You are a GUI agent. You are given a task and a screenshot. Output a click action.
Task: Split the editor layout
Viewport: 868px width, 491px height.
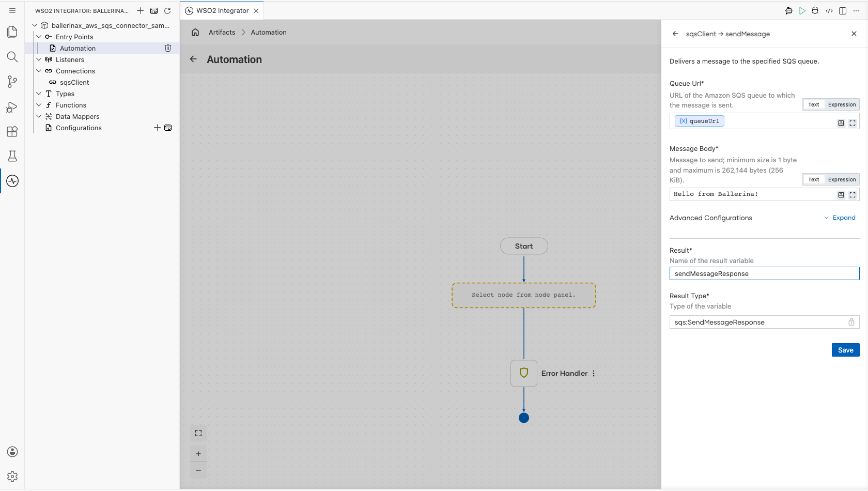coord(843,11)
